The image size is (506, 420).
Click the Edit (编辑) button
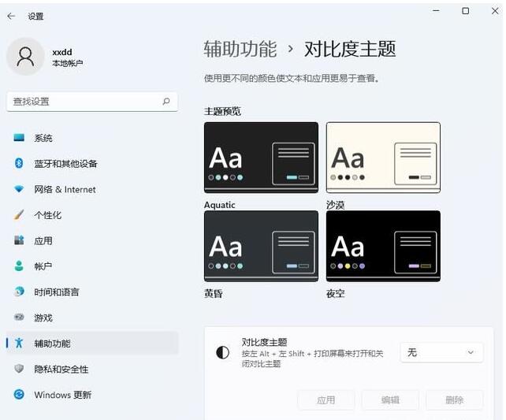(390, 400)
